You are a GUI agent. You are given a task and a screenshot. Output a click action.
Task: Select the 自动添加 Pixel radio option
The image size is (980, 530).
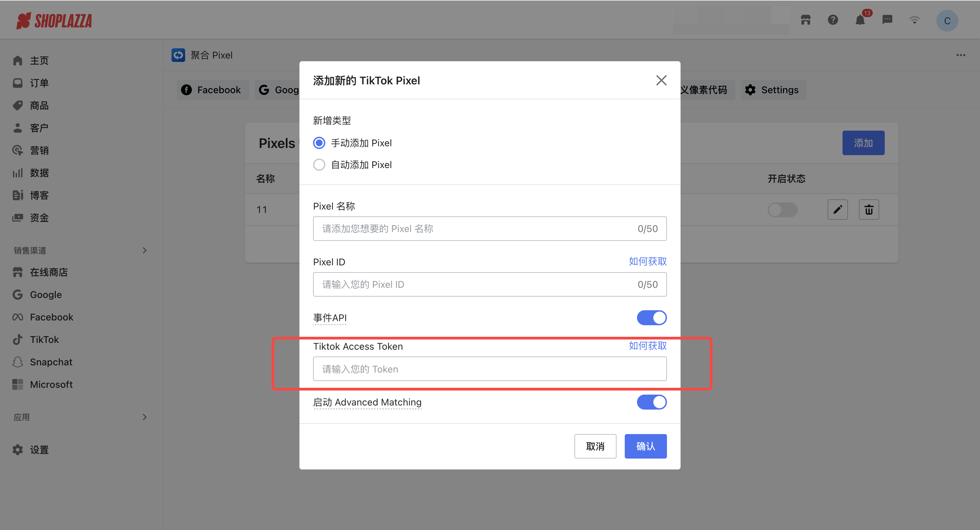(x=319, y=165)
